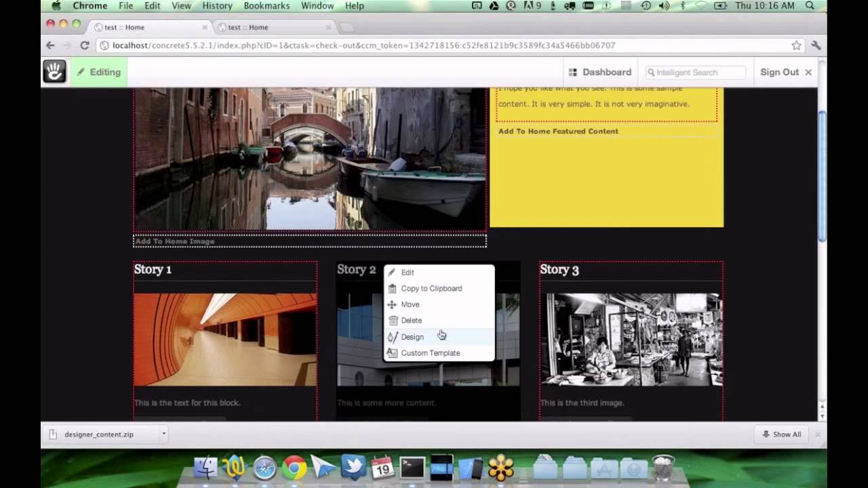This screenshot has width=868, height=488.
Task: Click in the Intelligent Search field
Action: 694,72
